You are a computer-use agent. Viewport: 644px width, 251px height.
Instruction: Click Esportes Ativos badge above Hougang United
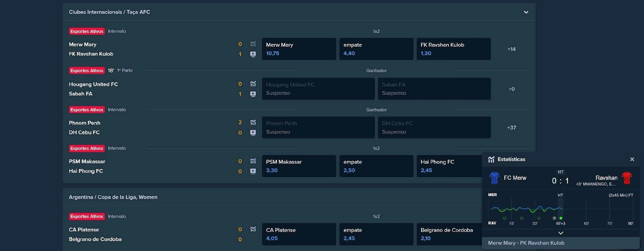(x=87, y=70)
